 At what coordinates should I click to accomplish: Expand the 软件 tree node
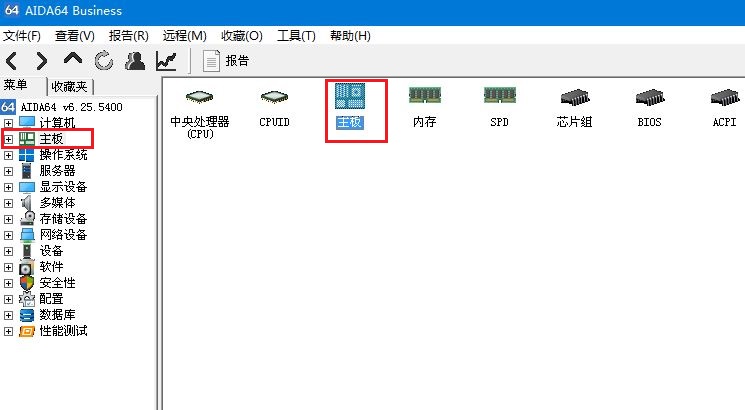(8, 267)
